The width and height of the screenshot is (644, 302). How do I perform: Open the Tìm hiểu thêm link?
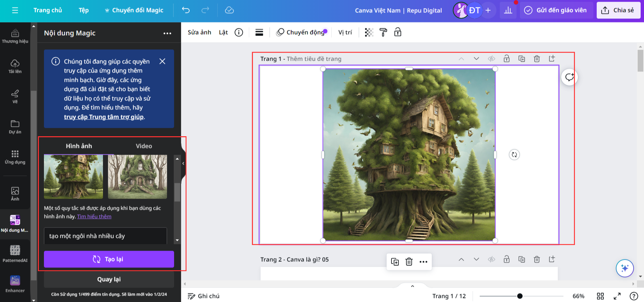click(94, 216)
